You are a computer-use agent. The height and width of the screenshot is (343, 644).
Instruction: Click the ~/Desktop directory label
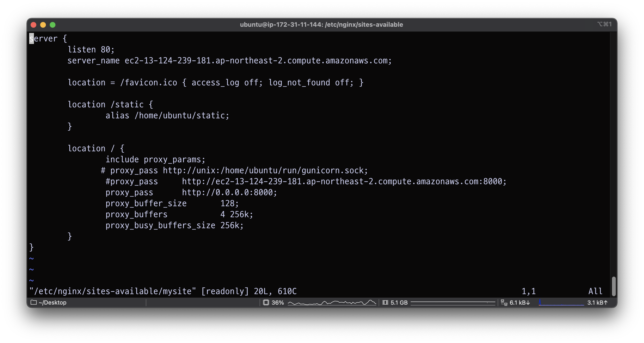tap(53, 303)
